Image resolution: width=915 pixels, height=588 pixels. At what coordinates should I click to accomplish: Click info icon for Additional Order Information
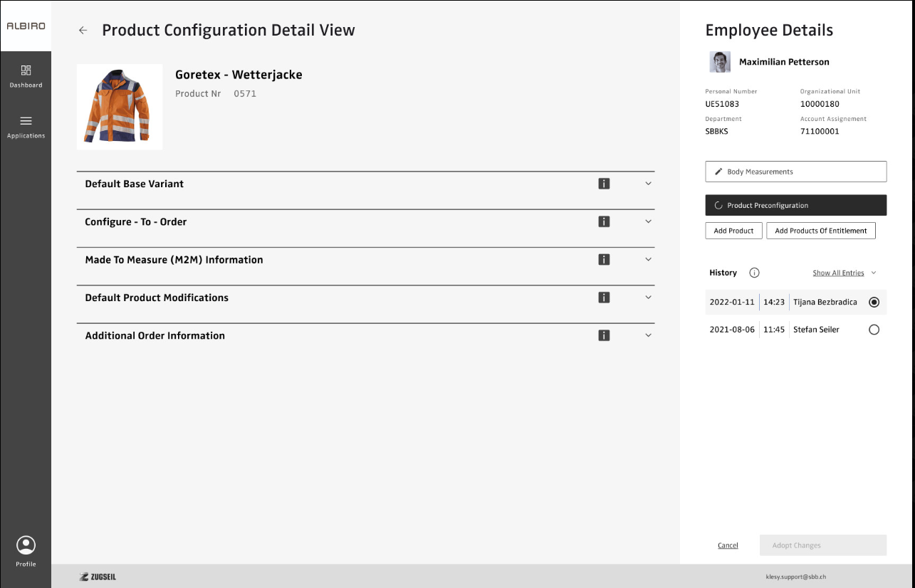coord(604,335)
